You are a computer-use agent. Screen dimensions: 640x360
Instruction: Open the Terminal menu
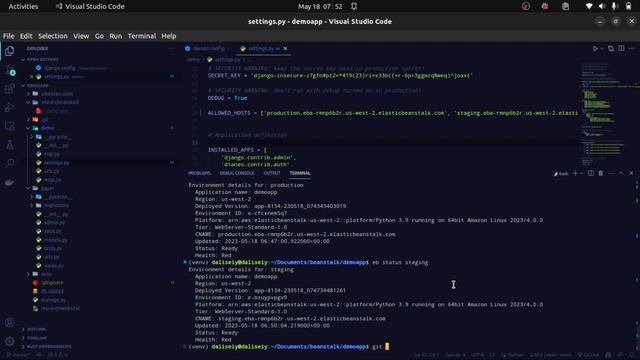point(142,36)
